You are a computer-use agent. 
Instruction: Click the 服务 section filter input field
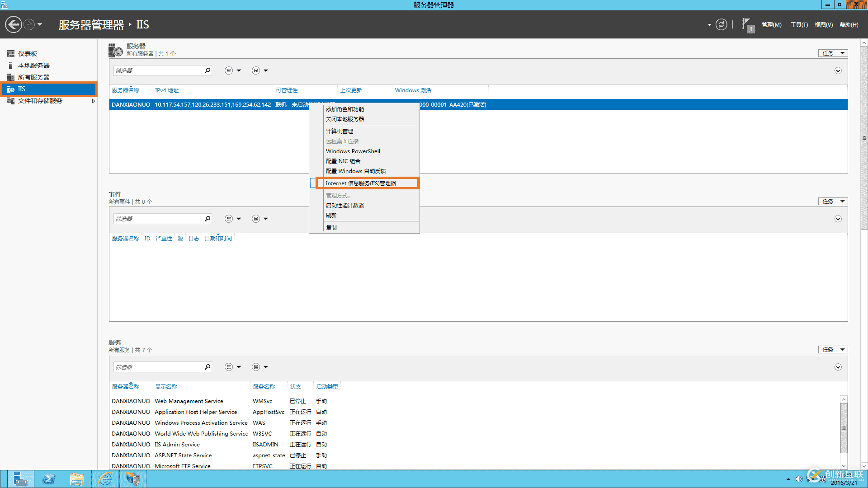pos(158,367)
